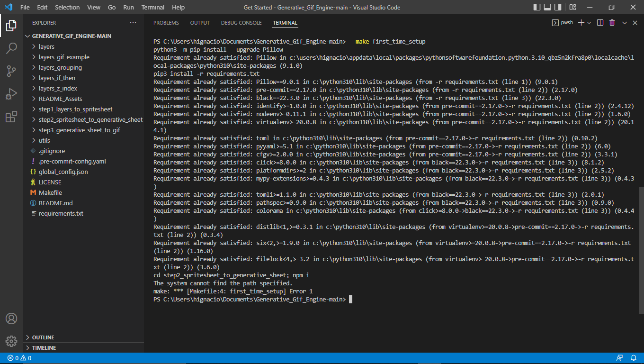Expand the OUTLINE section
The height and width of the screenshot is (364, 644).
point(83,337)
